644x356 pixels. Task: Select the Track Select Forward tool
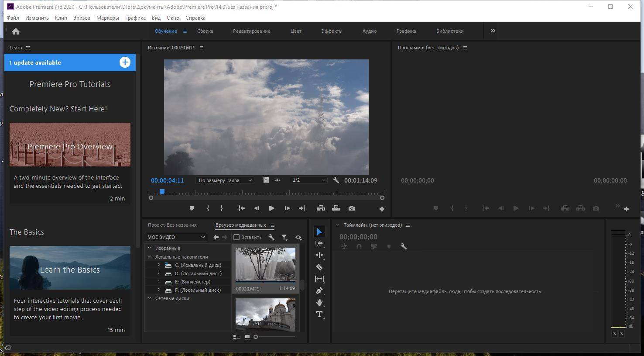click(x=319, y=243)
